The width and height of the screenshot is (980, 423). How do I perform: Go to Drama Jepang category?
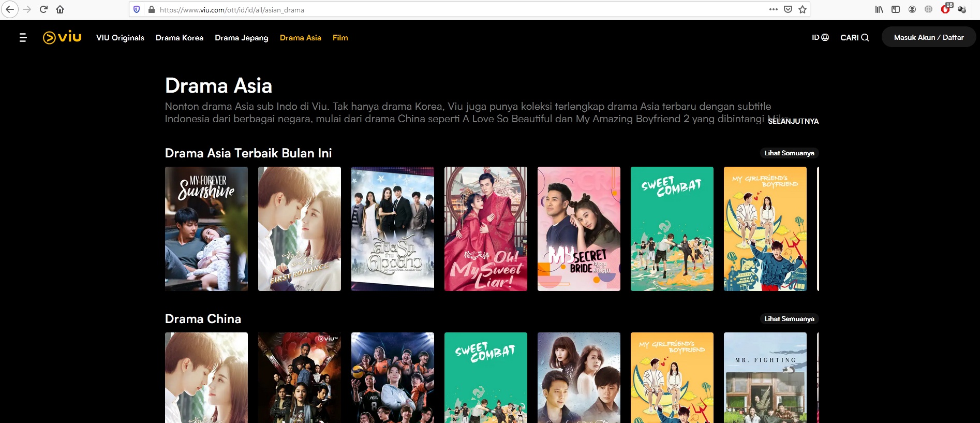(x=242, y=38)
